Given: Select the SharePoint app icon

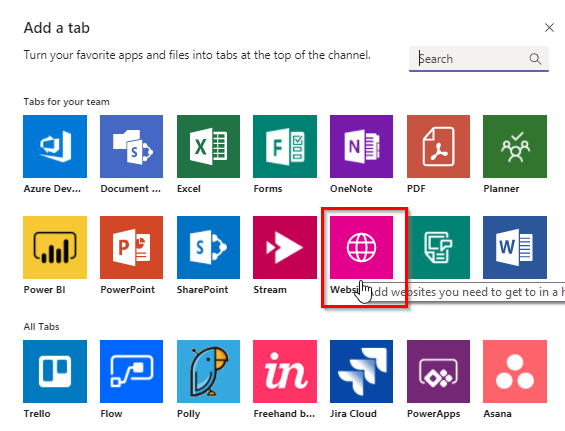Looking at the screenshot, I should click(208, 247).
